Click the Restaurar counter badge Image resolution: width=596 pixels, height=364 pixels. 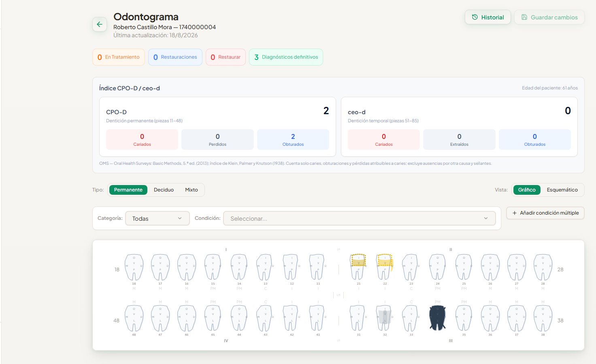(226, 57)
